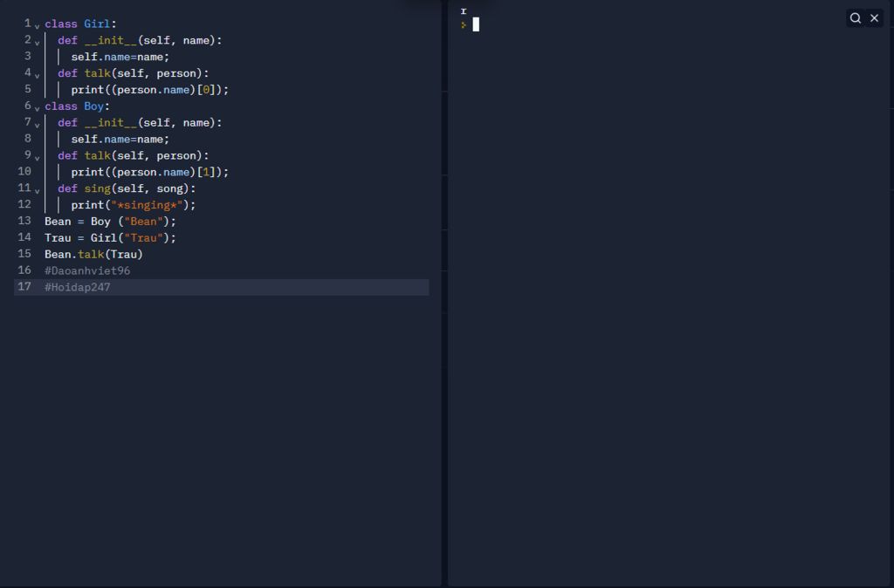Click line number 10 in gutter

click(x=24, y=171)
